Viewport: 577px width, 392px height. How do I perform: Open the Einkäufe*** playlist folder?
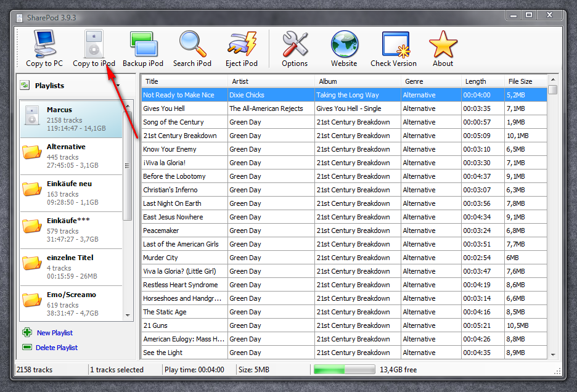(x=71, y=230)
